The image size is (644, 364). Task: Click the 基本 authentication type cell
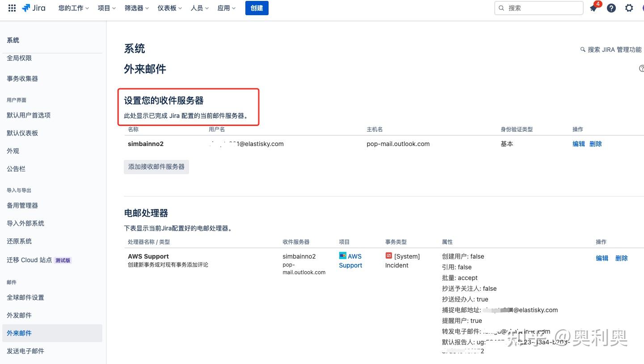coord(507,144)
